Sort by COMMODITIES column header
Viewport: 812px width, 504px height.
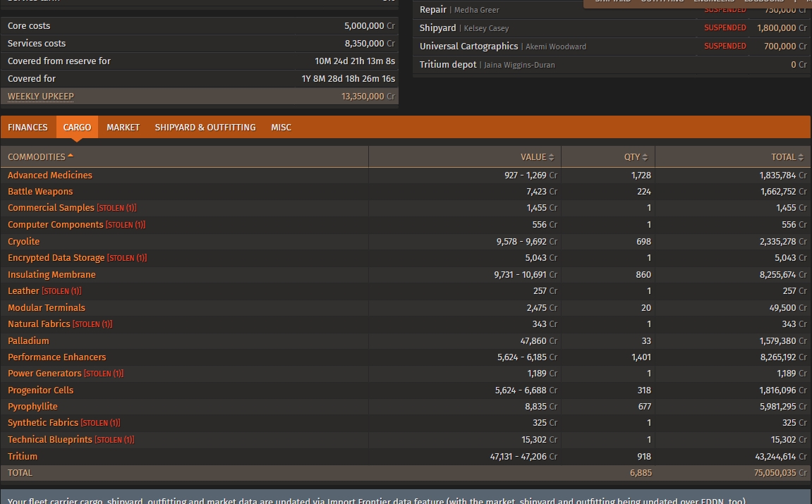click(x=184, y=156)
